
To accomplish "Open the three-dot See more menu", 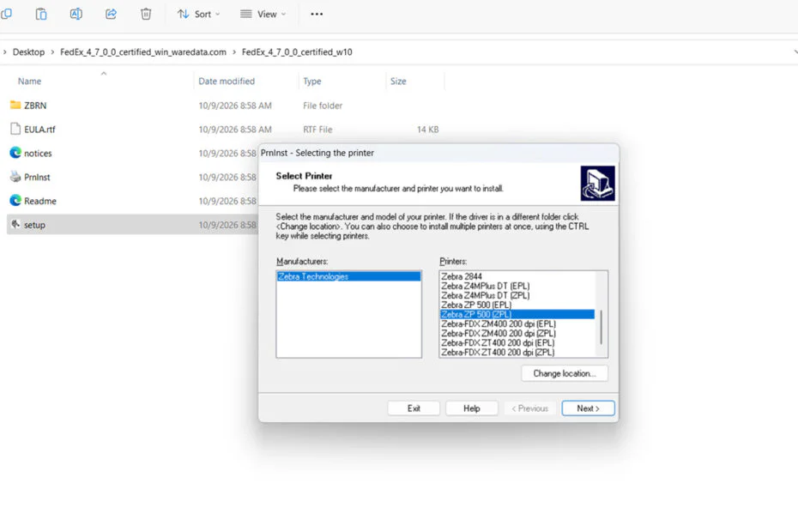I will pos(317,15).
